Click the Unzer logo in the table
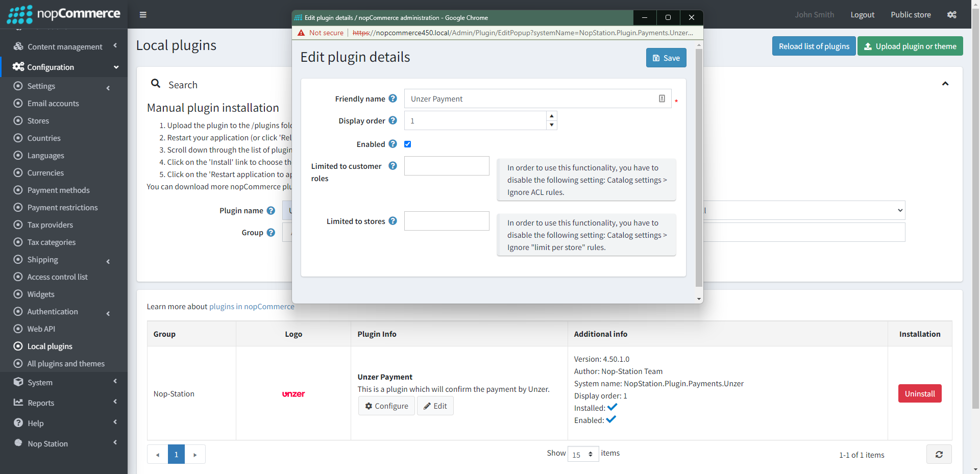This screenshot has width=980, height=474. [x=293, y=394]
